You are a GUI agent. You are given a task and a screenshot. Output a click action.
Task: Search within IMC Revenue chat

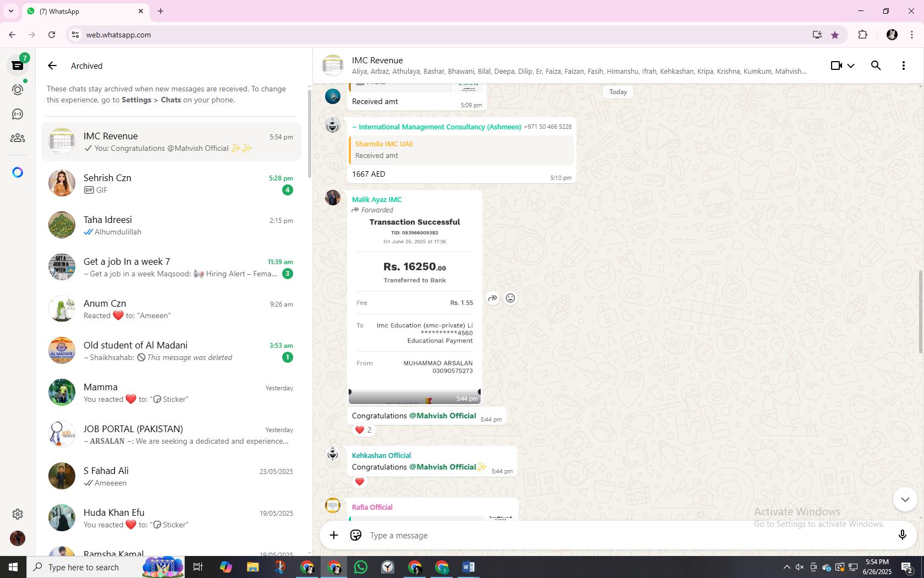coord(876,66)
